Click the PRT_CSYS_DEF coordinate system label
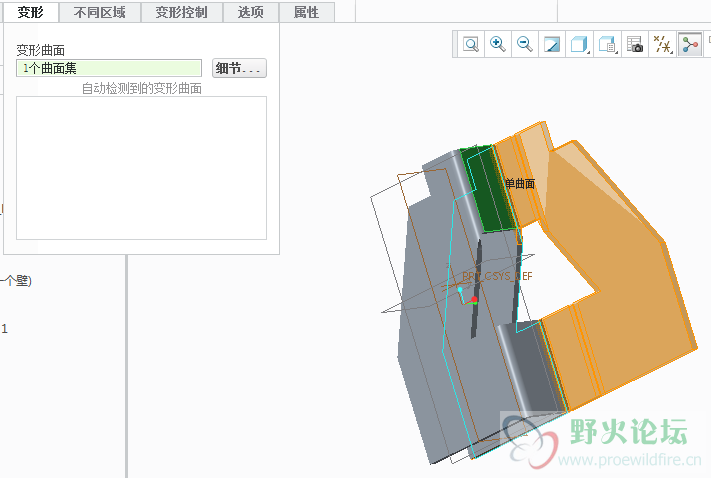Screen dimensions: 711x478 click(x=497, y=276)
